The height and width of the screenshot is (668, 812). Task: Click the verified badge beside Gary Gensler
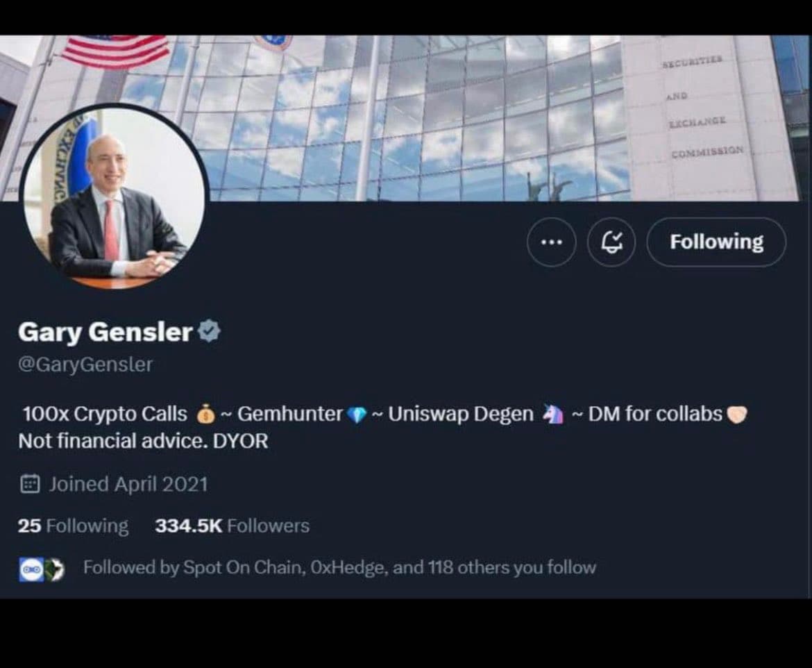pos(209,332)
